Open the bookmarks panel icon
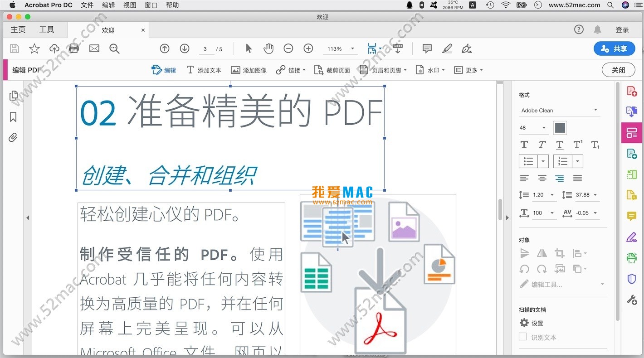 13,117
